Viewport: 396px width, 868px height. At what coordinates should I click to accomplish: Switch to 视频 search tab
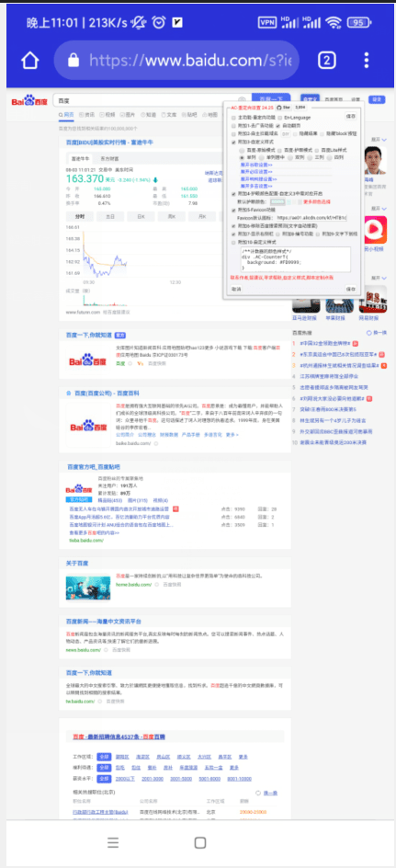coord(107,115)
